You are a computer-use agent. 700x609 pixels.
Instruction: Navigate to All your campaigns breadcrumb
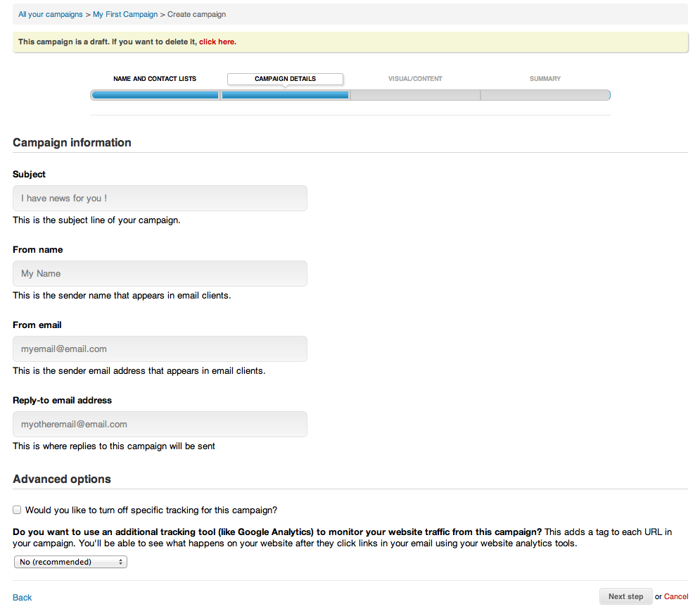click(x=50, y=14)
